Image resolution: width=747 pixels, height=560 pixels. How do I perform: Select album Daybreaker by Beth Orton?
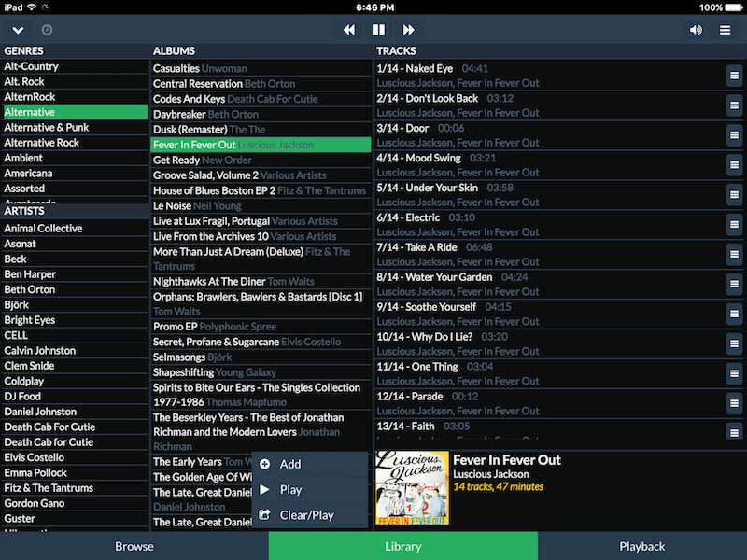(x=261, y=114)
